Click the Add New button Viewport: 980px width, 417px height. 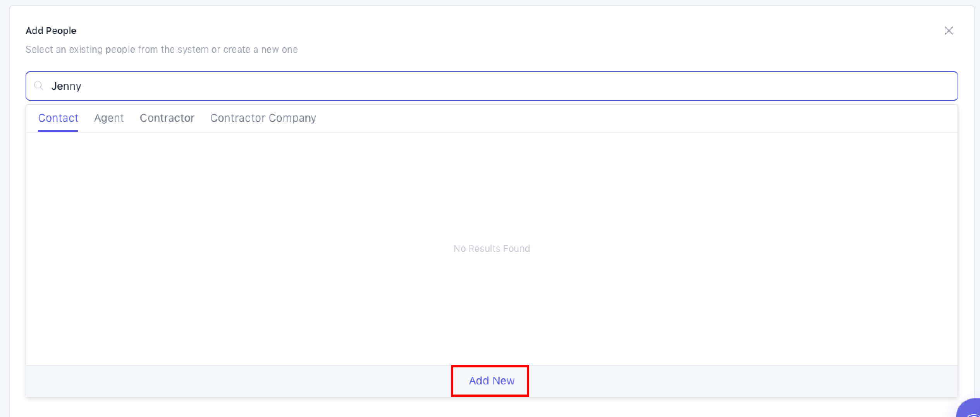click(x=491, y=381)
